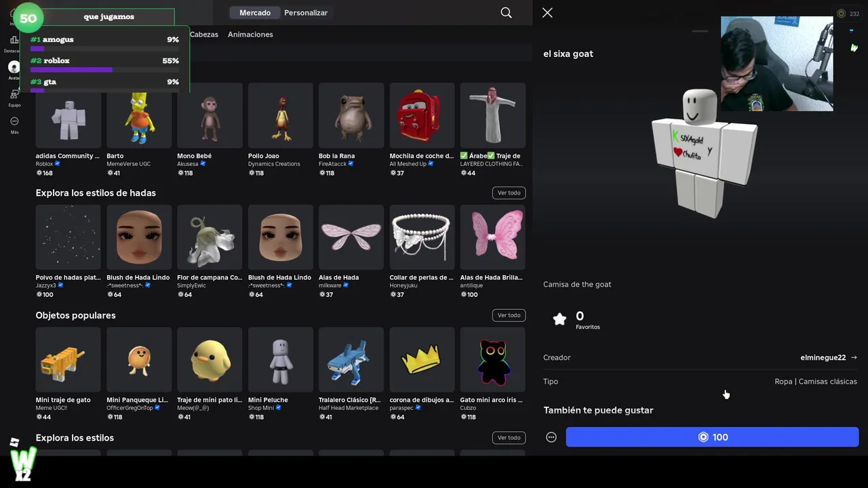Image resolution: width=868 pixels, height=488 pixels.
Task: Click the MemeVerse UGC creator name
Action: point(128,164)
